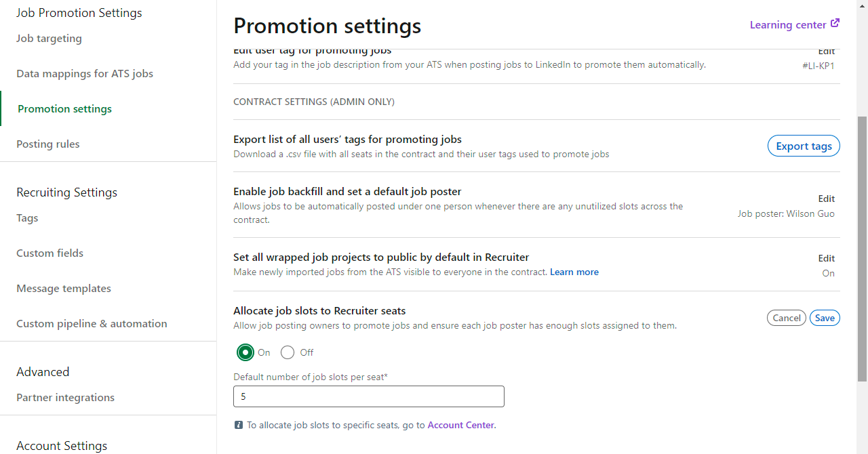868x454 pixels.
Task: Click default job slots per seat field
Action: (369, 396)
